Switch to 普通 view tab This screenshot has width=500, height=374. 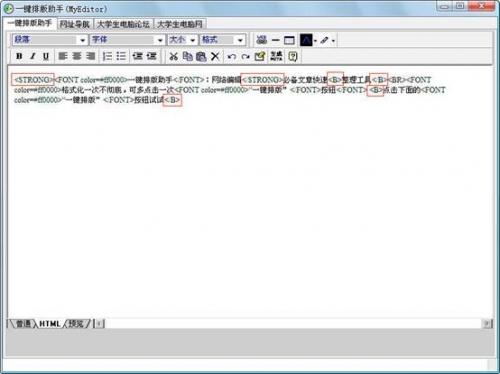click(23, 323)
